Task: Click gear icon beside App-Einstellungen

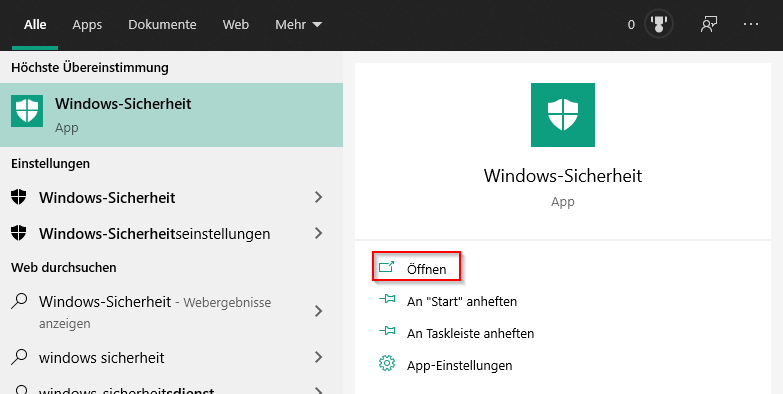Action: [x=387, y=364]
